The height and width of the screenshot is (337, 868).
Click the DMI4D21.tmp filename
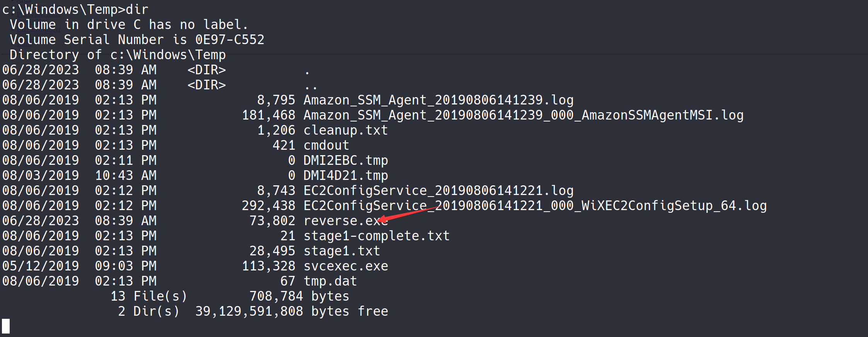(x=345, y=176)
